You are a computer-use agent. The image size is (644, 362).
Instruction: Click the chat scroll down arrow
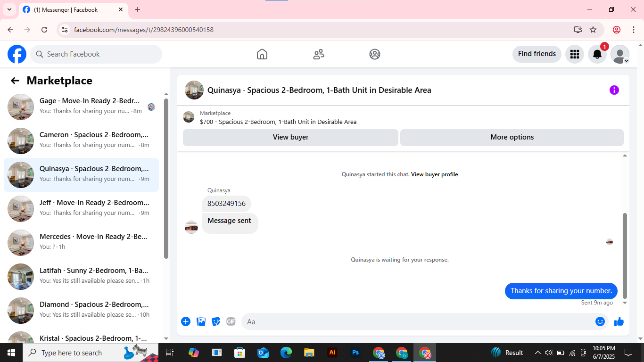click(x=625, y=303)
